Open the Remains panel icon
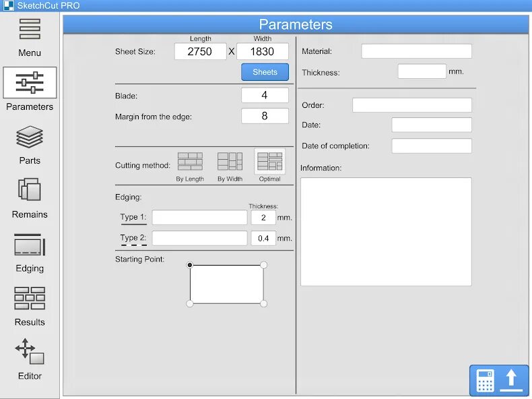This screenshot has height=399, width=532. [30, 189]
